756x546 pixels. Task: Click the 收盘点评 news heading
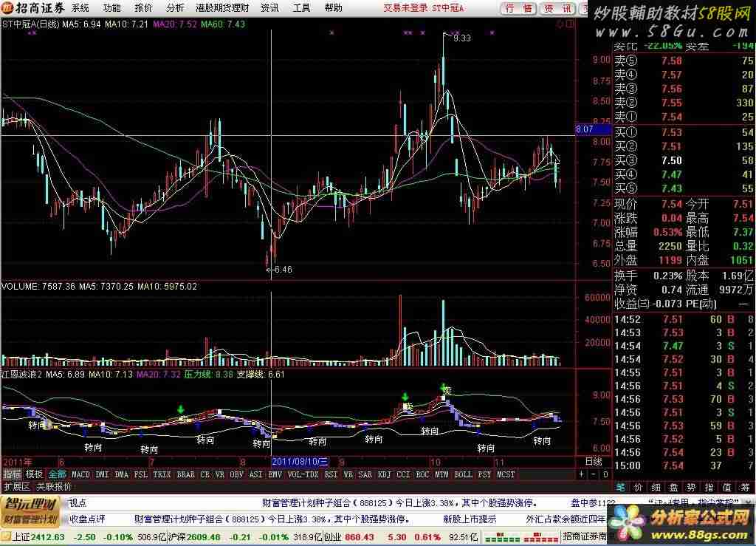[x=87, y=519]
